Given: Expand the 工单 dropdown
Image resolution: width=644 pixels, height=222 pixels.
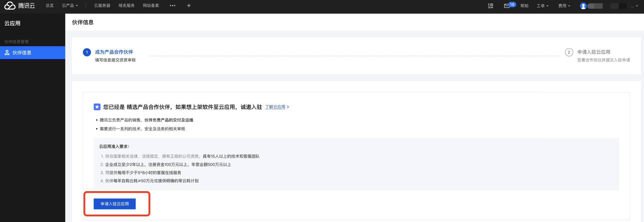Looking at the screenshot, I should point(543,6).
